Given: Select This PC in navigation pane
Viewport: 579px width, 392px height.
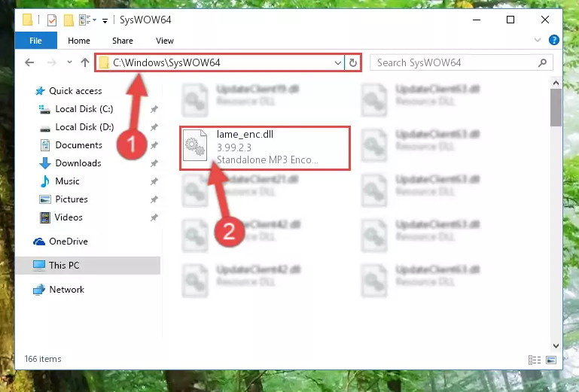Looking at the screenshot, I should 64,266.
